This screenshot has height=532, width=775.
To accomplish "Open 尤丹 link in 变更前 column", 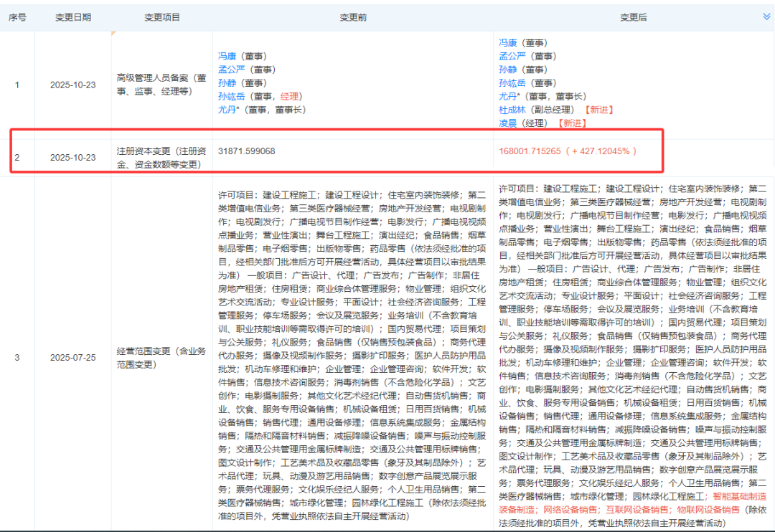I will (227, 110).
